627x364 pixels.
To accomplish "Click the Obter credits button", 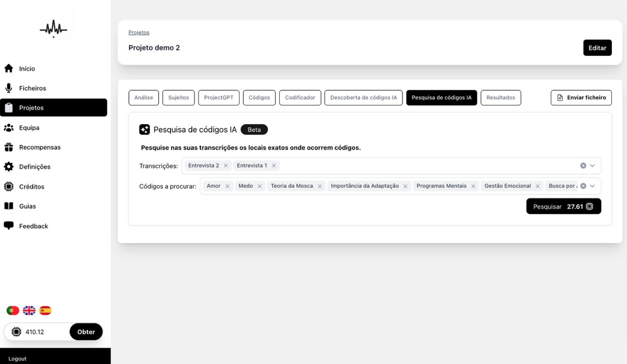I will 86,332.
